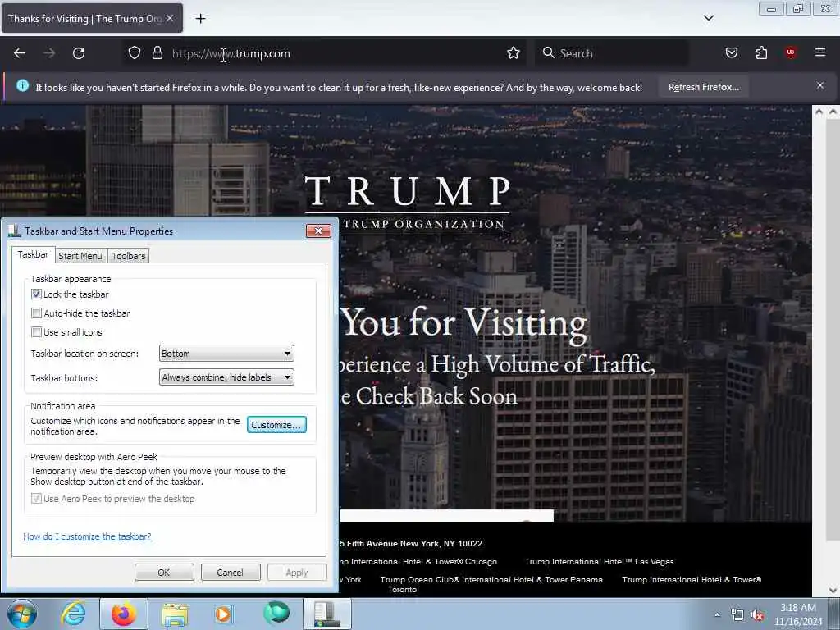Open the Taskbar buttons dropdown

(x=226, y=377)
